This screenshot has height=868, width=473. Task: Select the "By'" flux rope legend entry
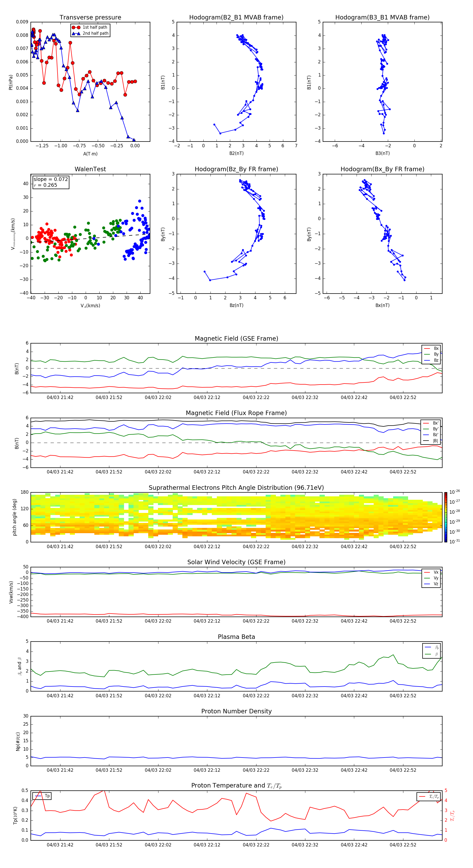(431, 429)
